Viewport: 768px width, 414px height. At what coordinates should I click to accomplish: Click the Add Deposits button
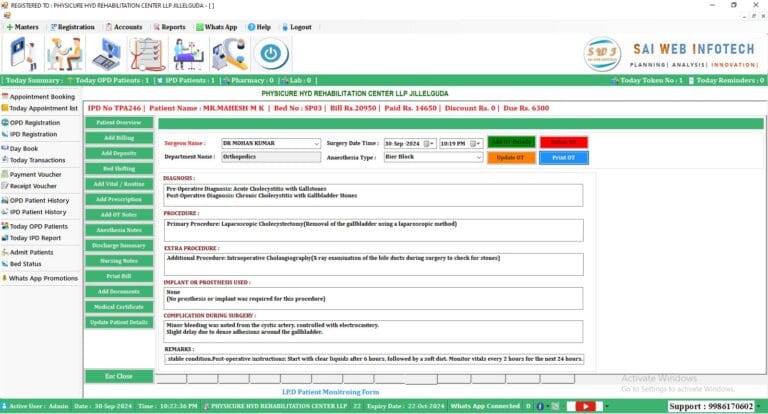[x=119, y=153]
